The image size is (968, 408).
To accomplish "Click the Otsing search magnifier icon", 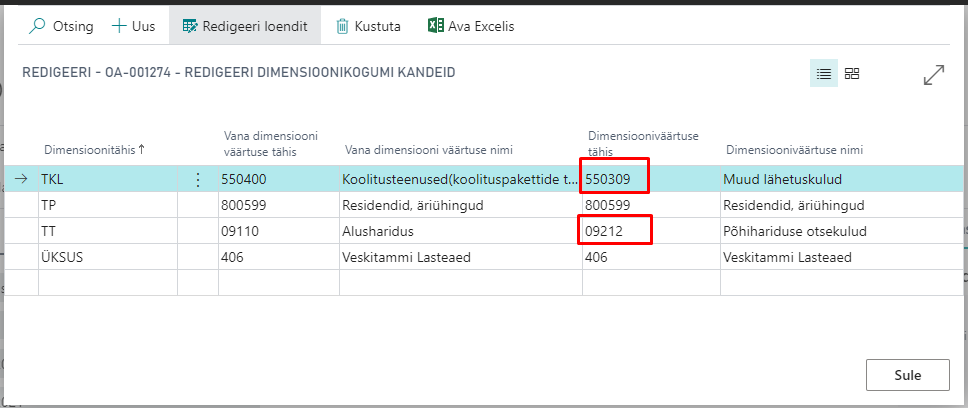I will pyautogui.click(x=38, y=27).
